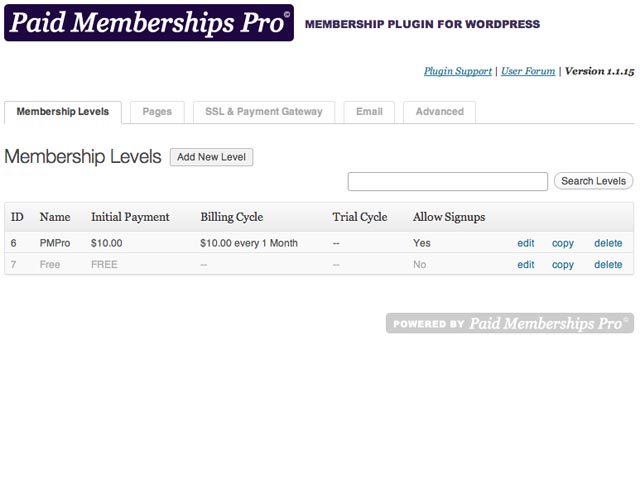Image resolution: width=640 pixels, height=480 pixels.
Task: Click the Paid Memberships Pro header logo
Action: (x=149, y=23)
